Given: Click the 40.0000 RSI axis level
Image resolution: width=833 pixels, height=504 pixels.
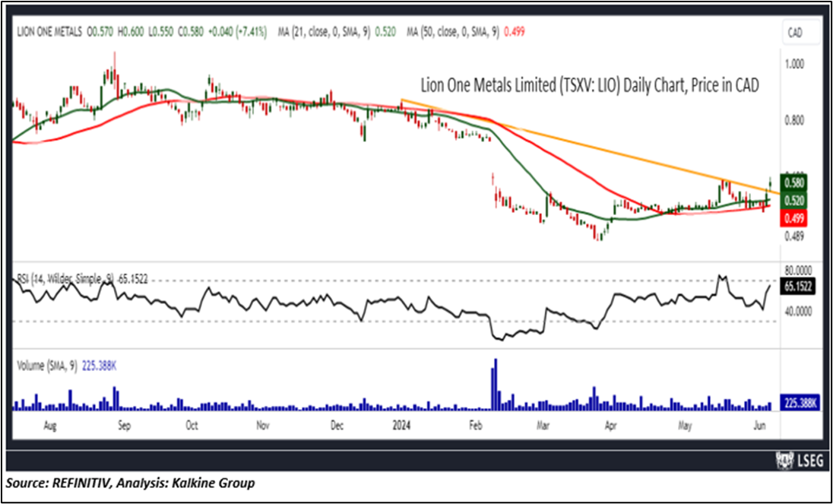Looking at the screenshot, I should [800, 312].
